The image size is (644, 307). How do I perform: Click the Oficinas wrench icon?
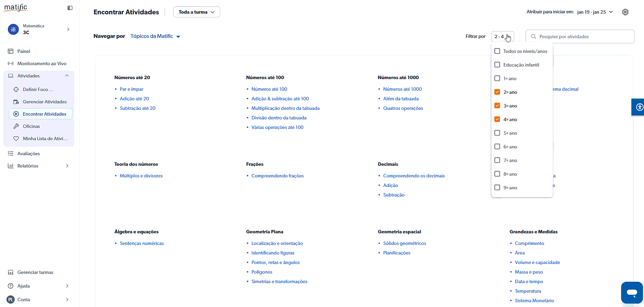pos(16,126)
